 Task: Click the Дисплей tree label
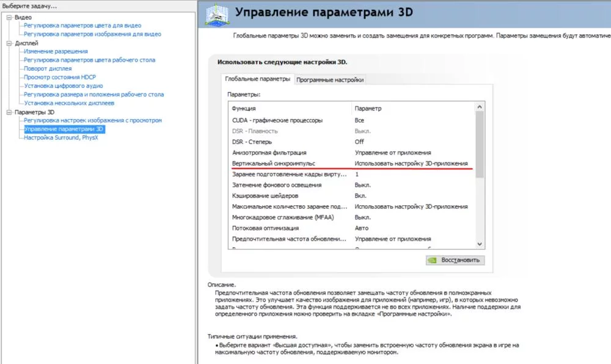(x=26, y=43)
